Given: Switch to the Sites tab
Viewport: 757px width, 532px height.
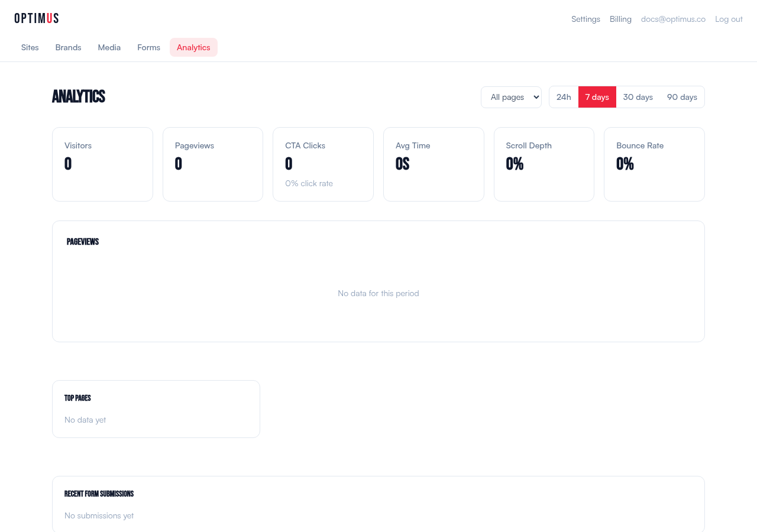Looking at the screenshot, I should coord(30,47).
